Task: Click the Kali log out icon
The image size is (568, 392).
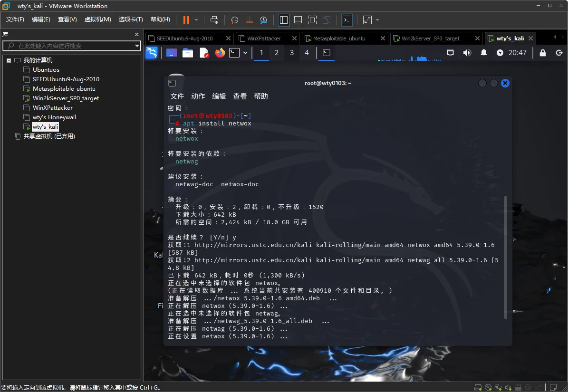Action: click(x=559, y=53)
